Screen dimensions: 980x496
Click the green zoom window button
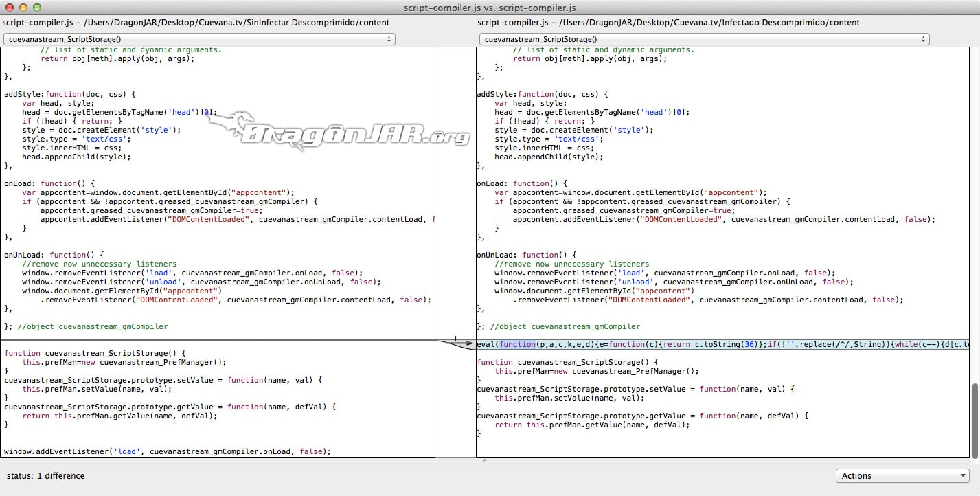(x=37, y=8)
